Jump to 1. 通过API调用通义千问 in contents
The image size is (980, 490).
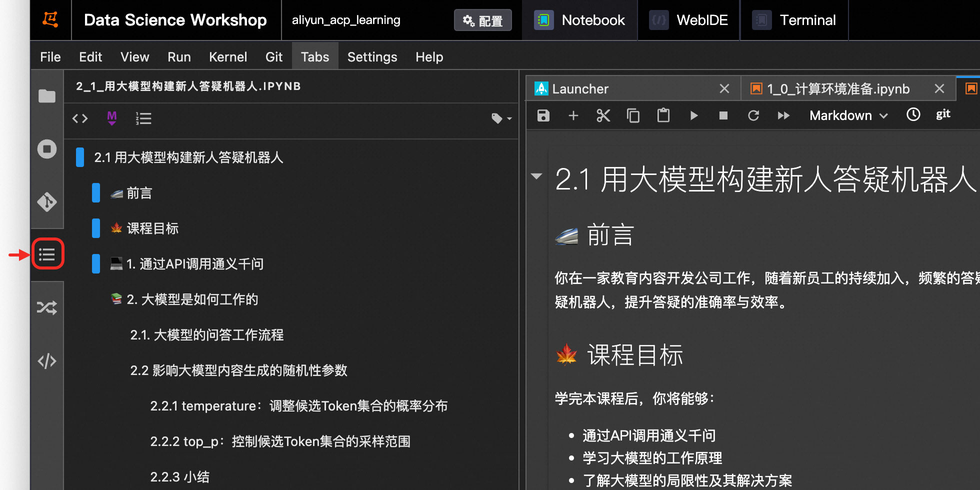(186, 264)
